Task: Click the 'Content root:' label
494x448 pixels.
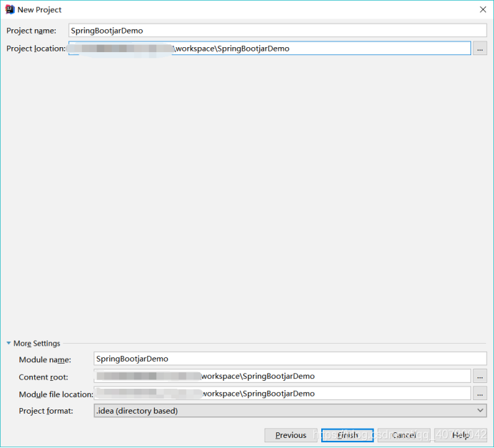Action: (44, 377)
